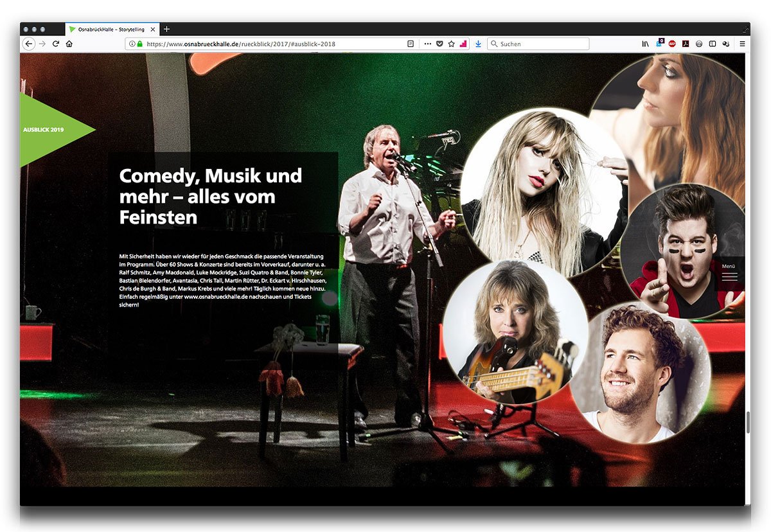Open the Adobe Acrobat PDF extension

686,44
